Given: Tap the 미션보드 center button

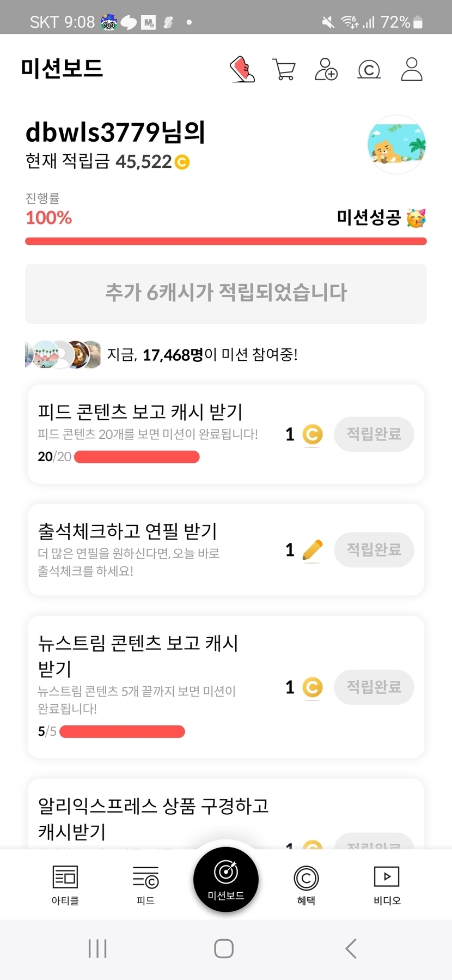Looking at the screenshot, I should tap(226, 879).
